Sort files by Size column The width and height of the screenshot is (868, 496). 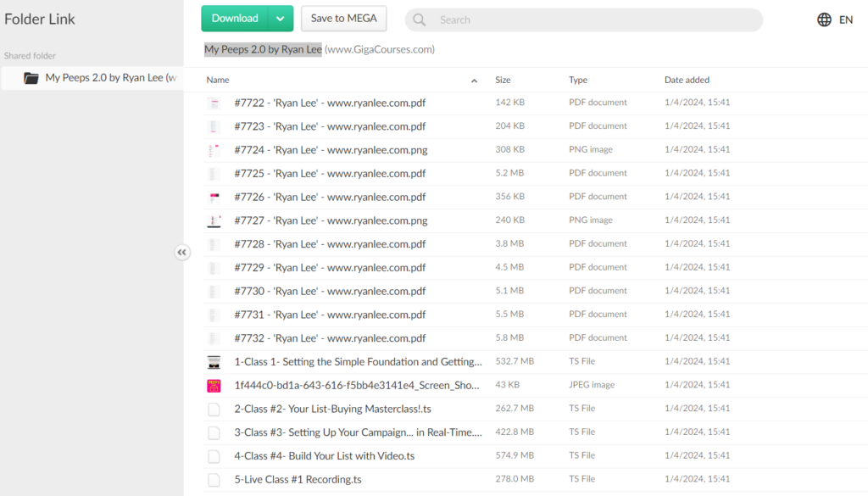tap(503, 80)
